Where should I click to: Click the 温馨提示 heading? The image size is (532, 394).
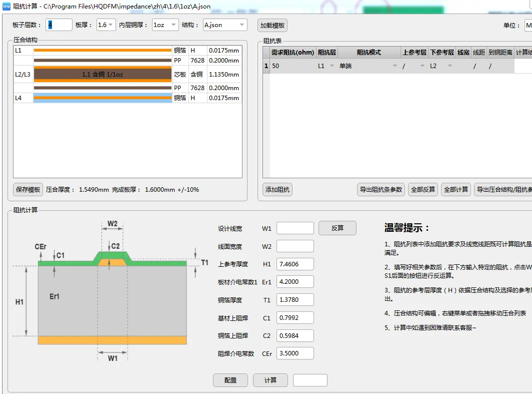[x=407, y=228]
